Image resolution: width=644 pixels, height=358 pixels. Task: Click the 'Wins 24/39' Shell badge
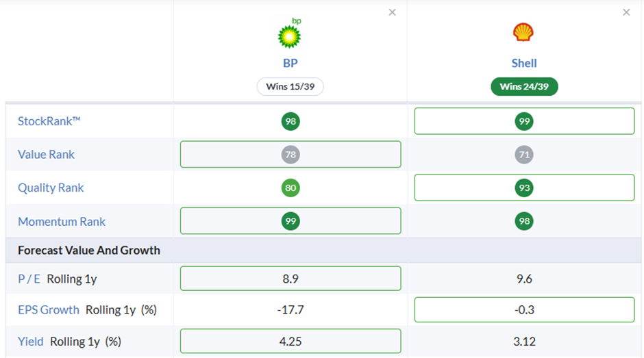(x=524, y=87)
